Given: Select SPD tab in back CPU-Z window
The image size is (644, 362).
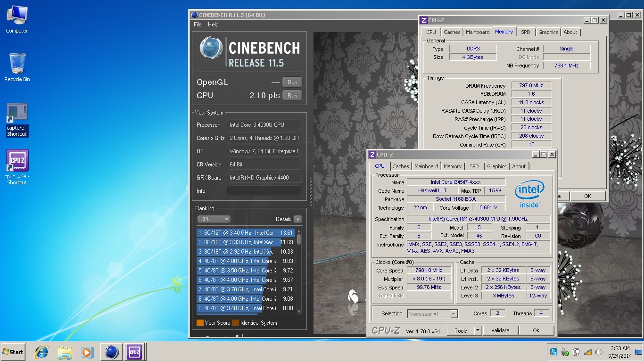Looking at the screenshot, I should click(x=526, y=32).
